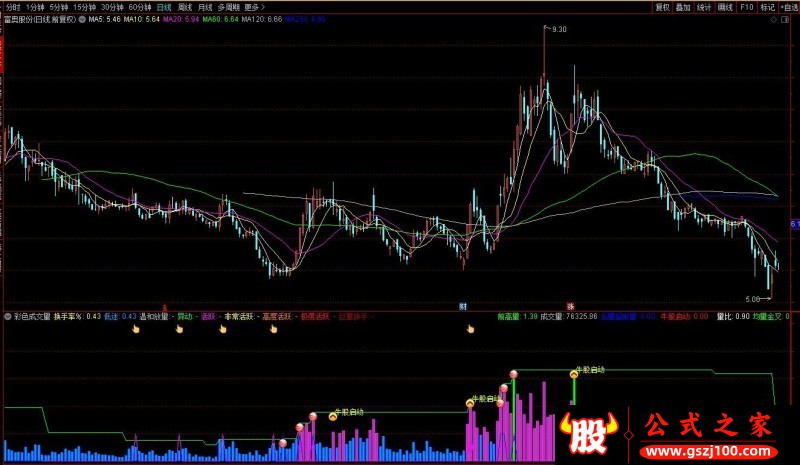This screenshot has height=465, width=800.
Task: Click the red 极度活跃 indicator label
Action: 318,316
